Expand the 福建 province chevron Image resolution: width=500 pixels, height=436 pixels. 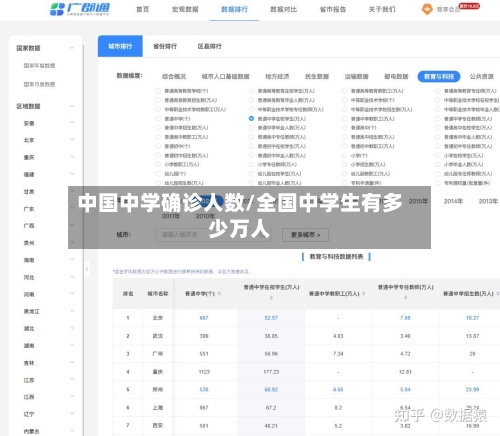[x=72, y=174]
